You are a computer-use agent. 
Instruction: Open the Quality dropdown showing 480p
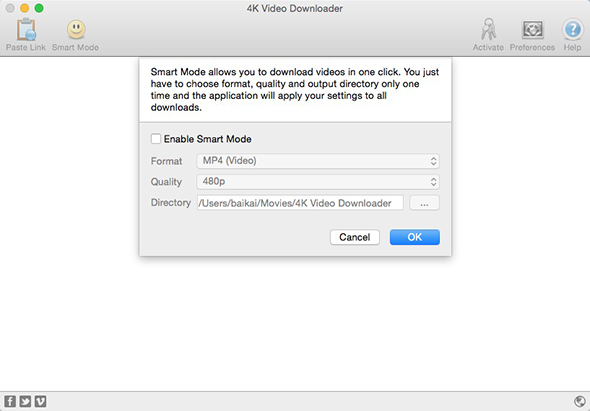coord(318,182)
